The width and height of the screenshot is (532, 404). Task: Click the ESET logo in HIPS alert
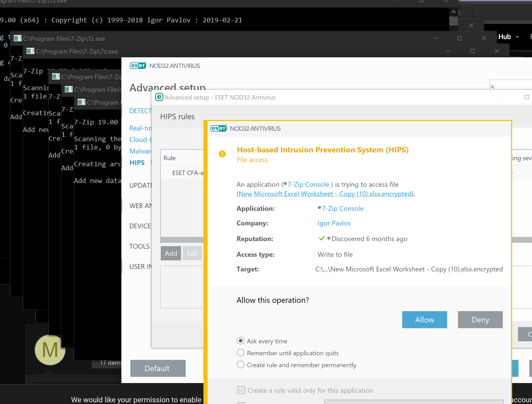(218, 128)
